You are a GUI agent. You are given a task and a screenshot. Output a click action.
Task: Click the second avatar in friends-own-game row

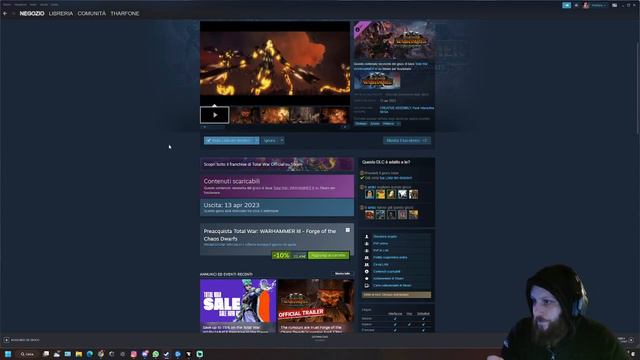pyautogui.click(x=380, y=215)
